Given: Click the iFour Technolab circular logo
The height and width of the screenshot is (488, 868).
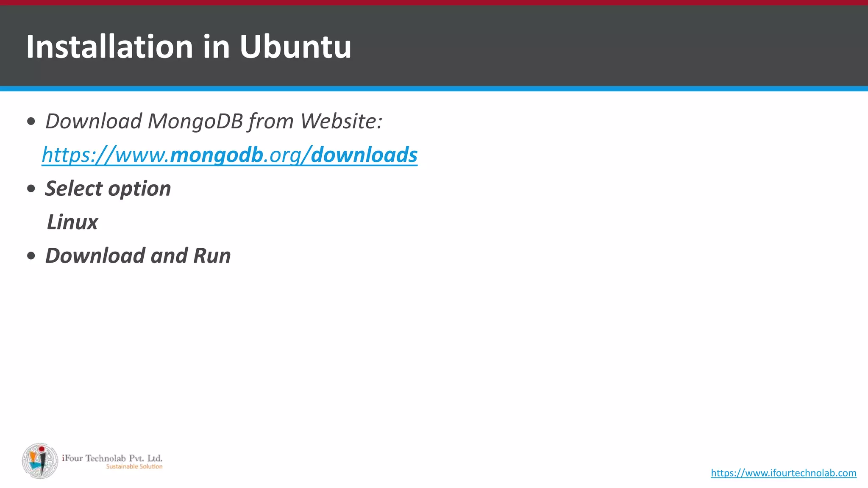Looking at the screenshot, I should coord(40,461).
